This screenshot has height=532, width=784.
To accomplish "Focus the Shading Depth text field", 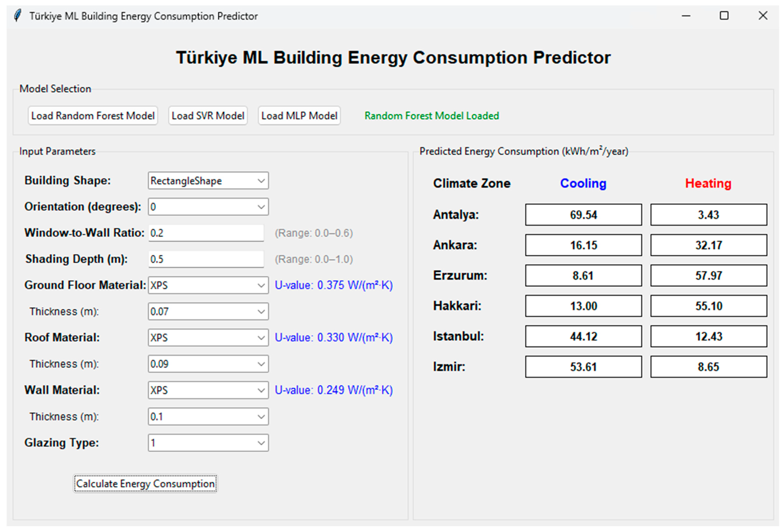I will pyautogui.click(x=206, y=259).
